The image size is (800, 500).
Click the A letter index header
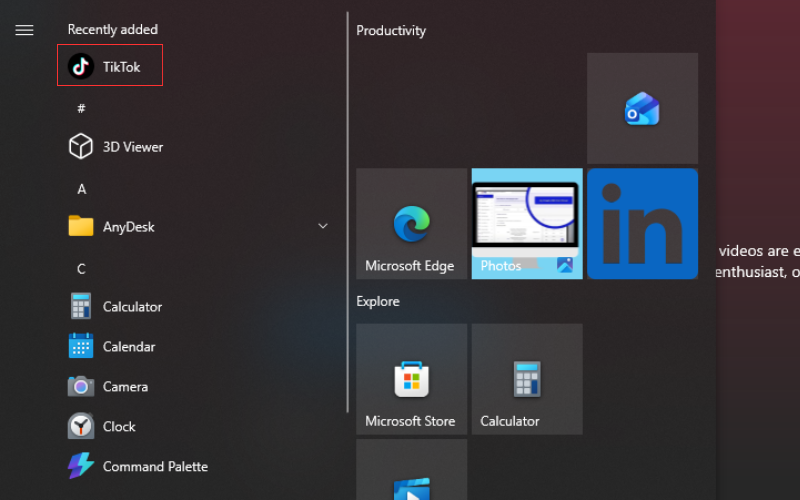(81, 189)
